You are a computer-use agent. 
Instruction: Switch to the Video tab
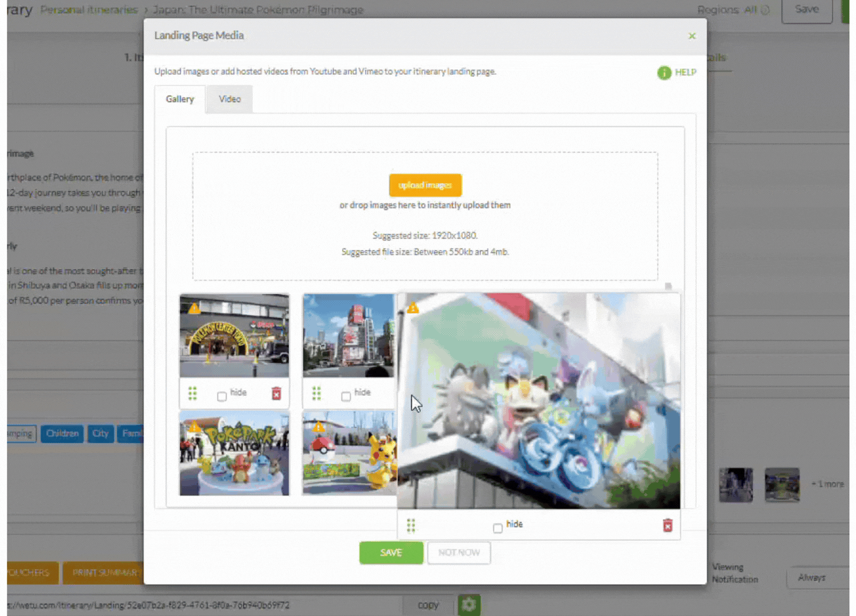pos(229,99)
